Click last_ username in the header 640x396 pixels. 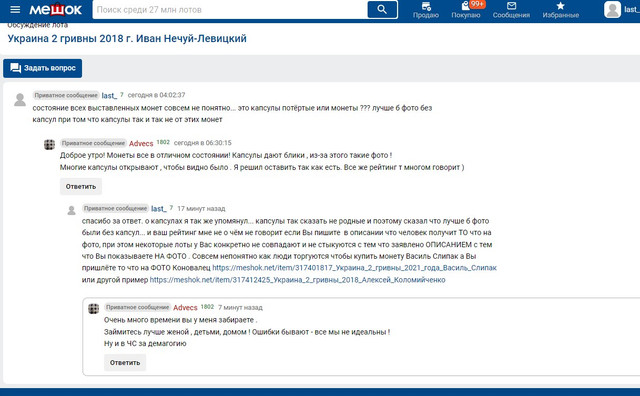[x=631, y=9]
